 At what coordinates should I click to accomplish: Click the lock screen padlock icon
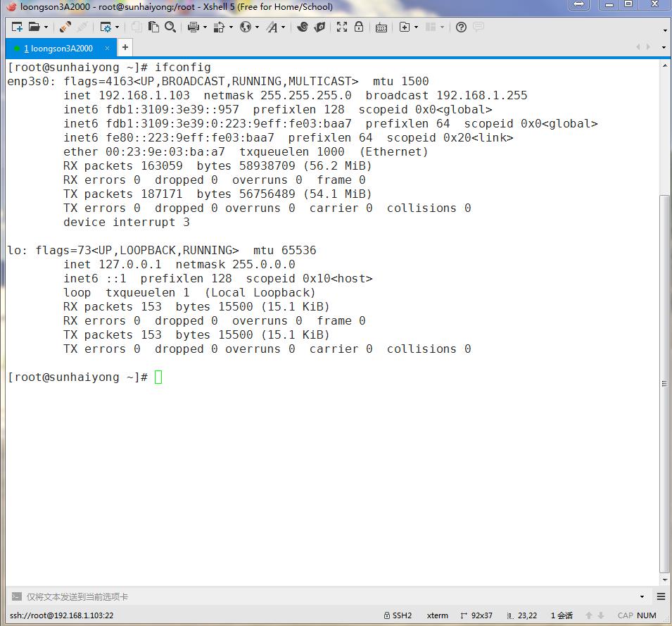click(359, 27)
